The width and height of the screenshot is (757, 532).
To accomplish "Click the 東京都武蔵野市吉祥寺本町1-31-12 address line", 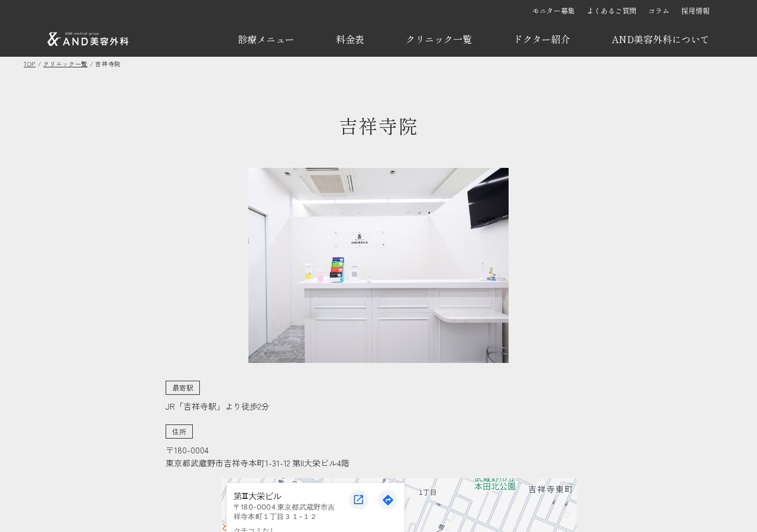I will point(257,463).
